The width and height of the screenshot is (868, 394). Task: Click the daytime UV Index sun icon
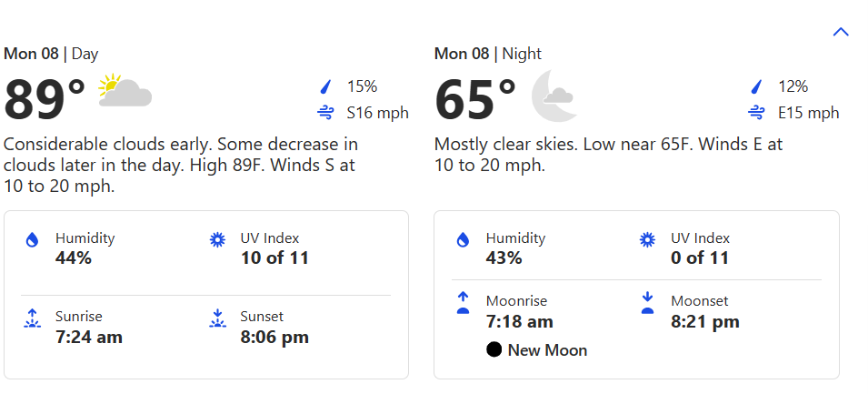(217, 240)
